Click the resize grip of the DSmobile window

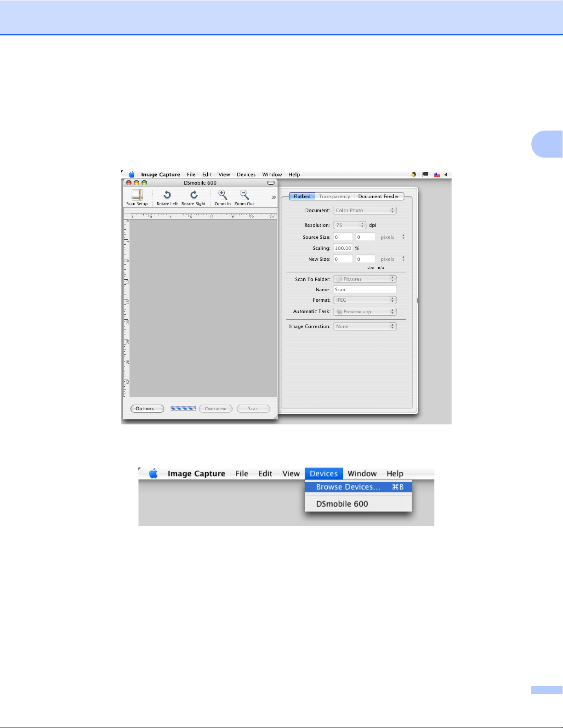click(275, 417)
